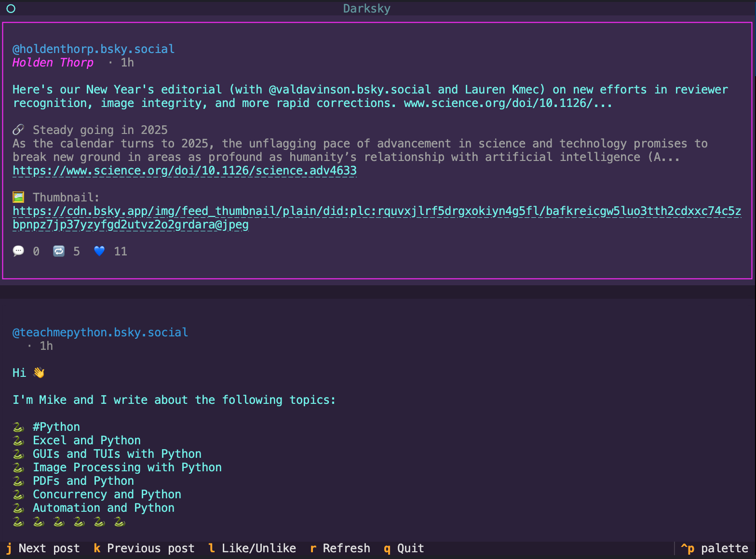Click the Holden Thorp display name
756x559 pixels.
(53, 63)
